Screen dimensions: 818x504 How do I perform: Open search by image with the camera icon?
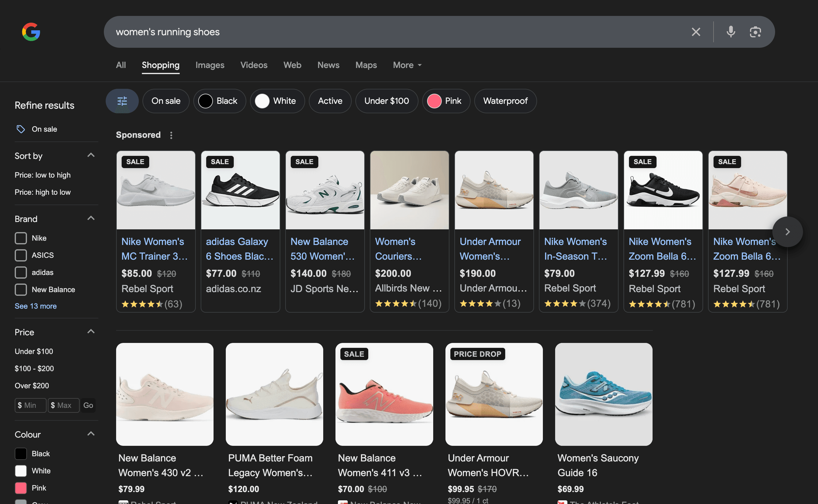click(x=755, y=32)
